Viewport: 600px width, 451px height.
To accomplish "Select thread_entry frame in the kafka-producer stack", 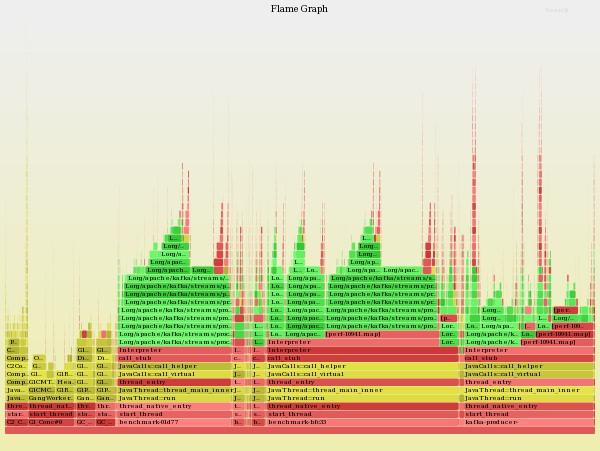I will pos(528,382).
